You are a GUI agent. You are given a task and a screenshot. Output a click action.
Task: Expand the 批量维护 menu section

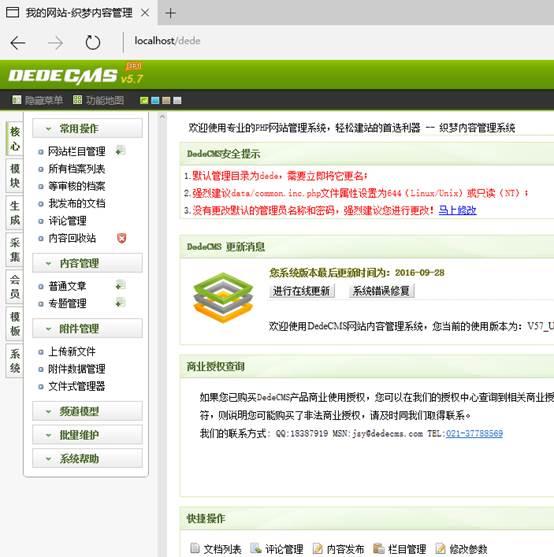[87, 434]
